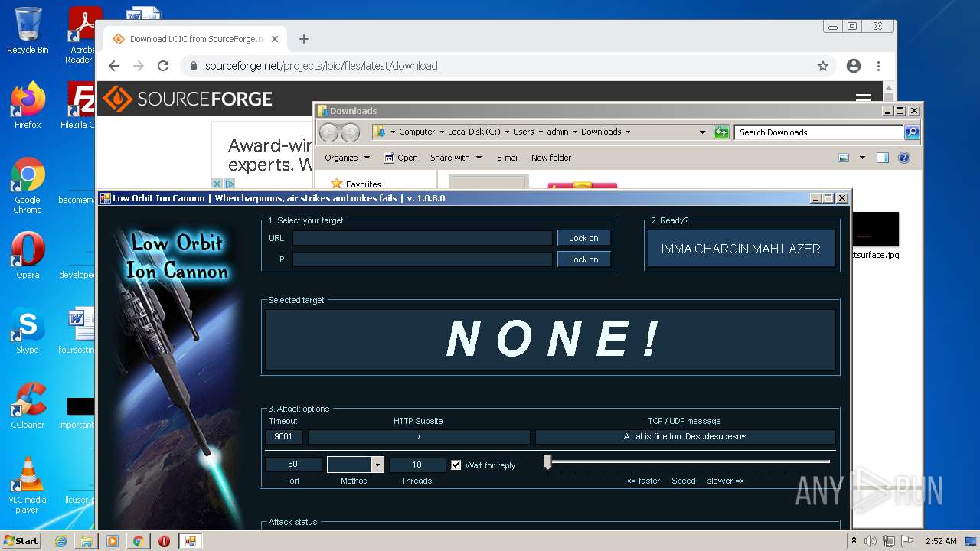This screenshot has width=980, height=551.
Task: Click Chrome address bar URL
Action: pos(321,66)
